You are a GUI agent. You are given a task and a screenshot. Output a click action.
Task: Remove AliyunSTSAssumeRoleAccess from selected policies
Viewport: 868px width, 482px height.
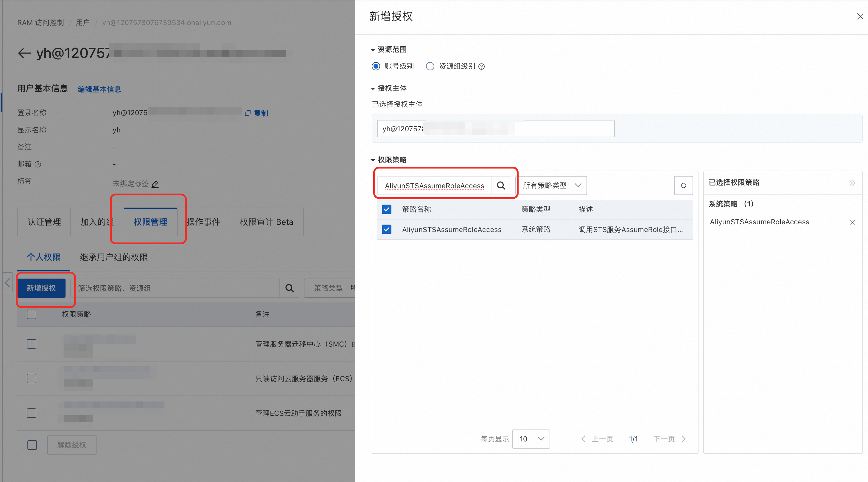coord(852,222)
